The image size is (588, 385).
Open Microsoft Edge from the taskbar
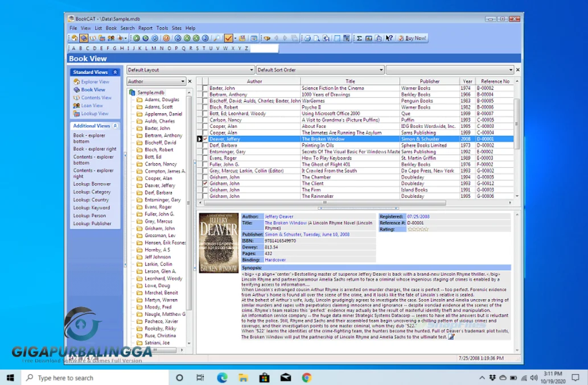coord(222,378)
